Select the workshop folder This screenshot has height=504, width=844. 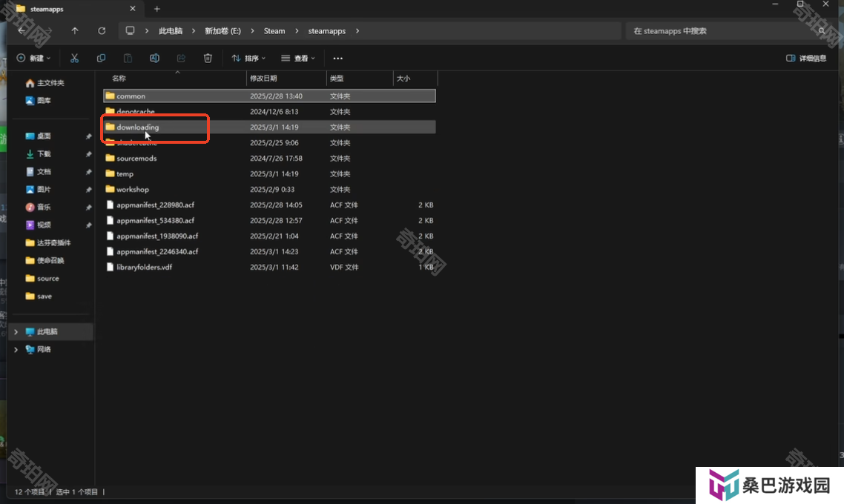coord(269,189)
